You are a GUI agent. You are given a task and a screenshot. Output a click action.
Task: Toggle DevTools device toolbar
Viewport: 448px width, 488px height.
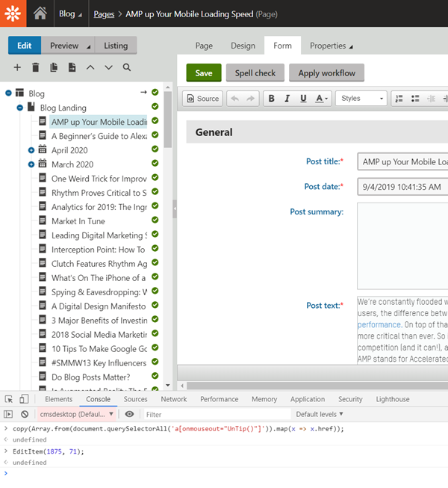[24, 399]
